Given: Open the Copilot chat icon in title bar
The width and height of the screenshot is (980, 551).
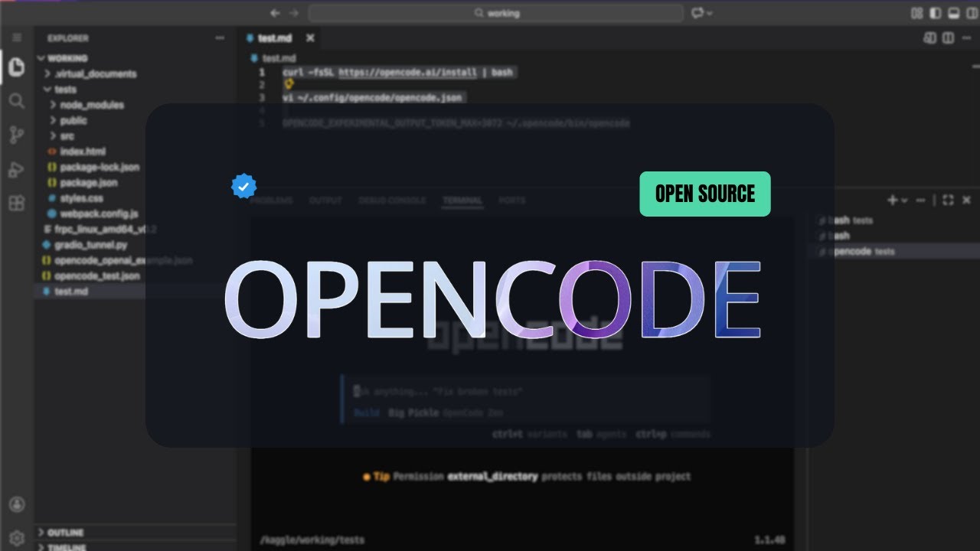Looking at the screenshot, I should (x=698, y=13).
